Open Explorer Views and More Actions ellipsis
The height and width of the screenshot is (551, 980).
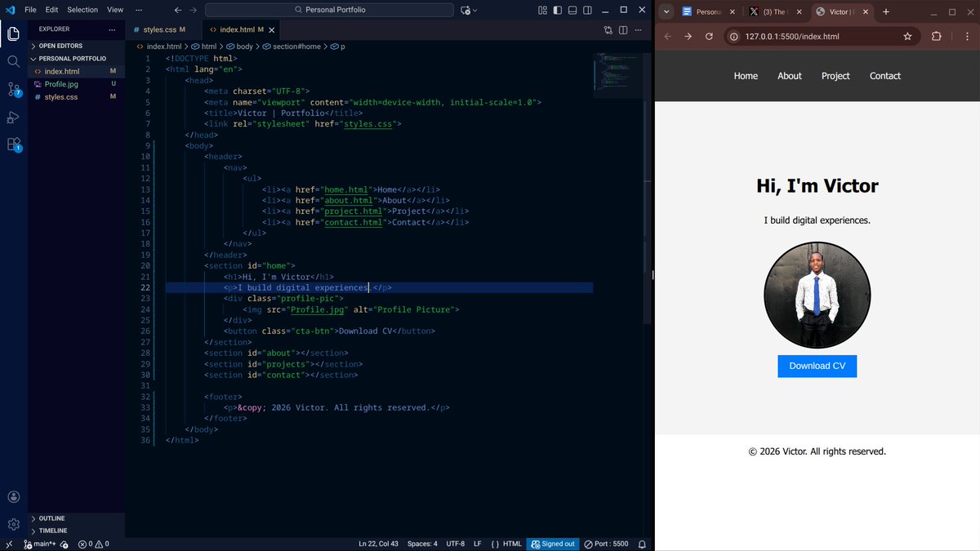coord(112,29)
